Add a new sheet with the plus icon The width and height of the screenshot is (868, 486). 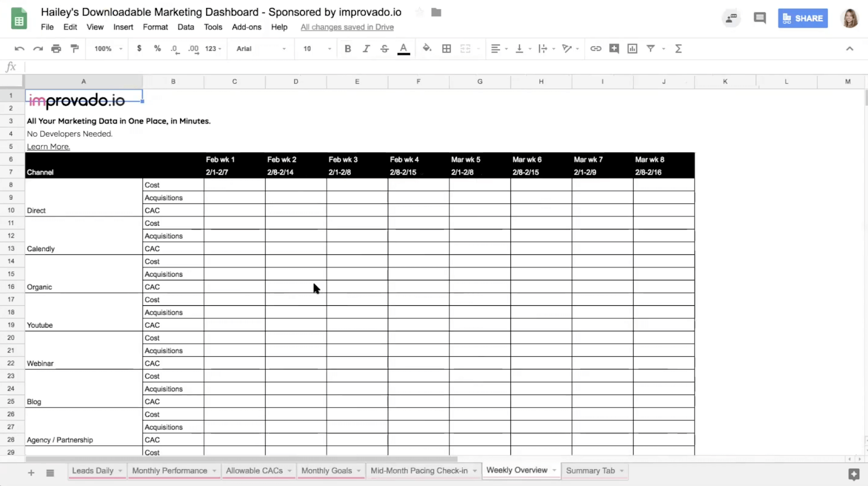(x=31, y=473)
